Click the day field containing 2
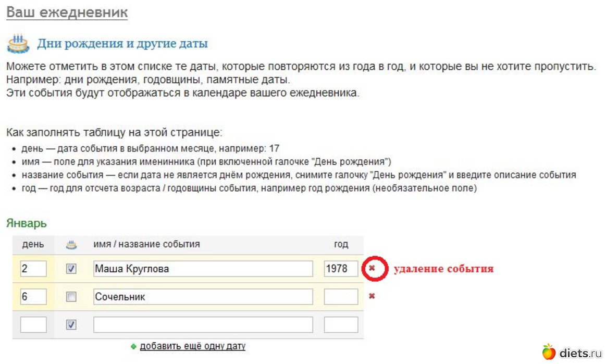The width and height of the screenshot is (606, 364). (33, 269)
